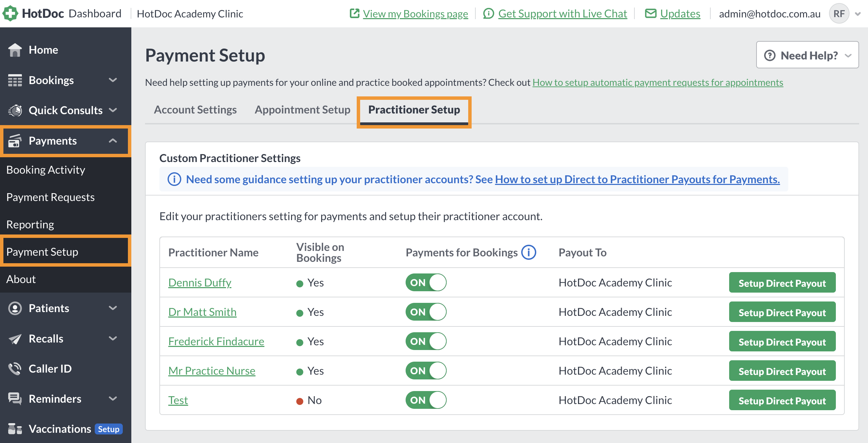This screenshot has width=868, height=443.
Task: Toggle payments switch for Frederick Findacure
Action: 426,341
